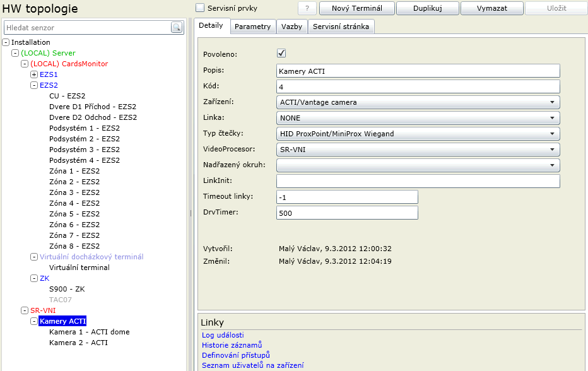Select Zóna 2 - EZS2
This screenshot has height=371, width=588.
[x=74, y=182]
